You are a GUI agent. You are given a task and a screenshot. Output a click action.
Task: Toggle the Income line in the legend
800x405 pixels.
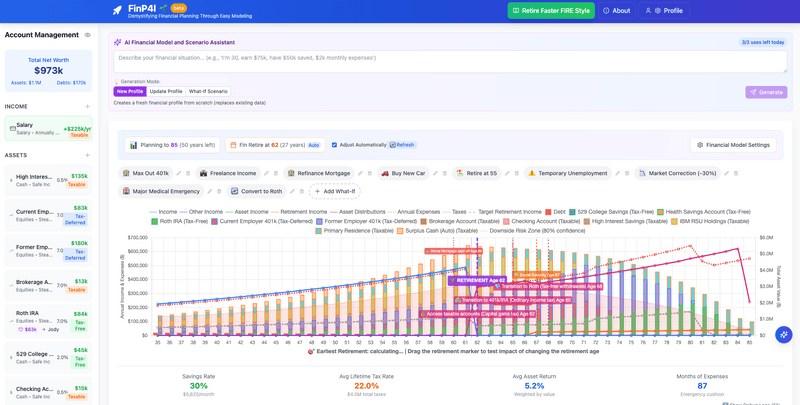tap(163, 212)
